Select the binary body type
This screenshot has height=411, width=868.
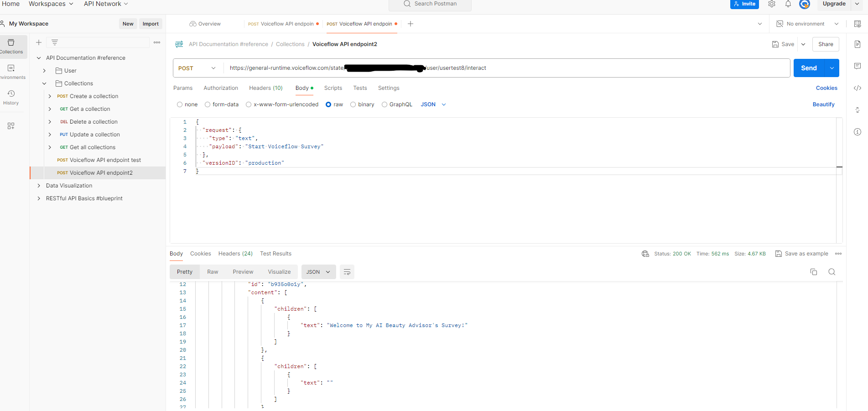(353, 104)
